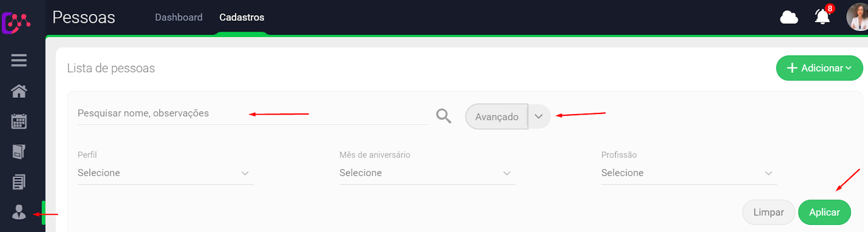Screen dimensions: 868x232
Task: Click the green Aplicar button
Action: click(824, 212)
